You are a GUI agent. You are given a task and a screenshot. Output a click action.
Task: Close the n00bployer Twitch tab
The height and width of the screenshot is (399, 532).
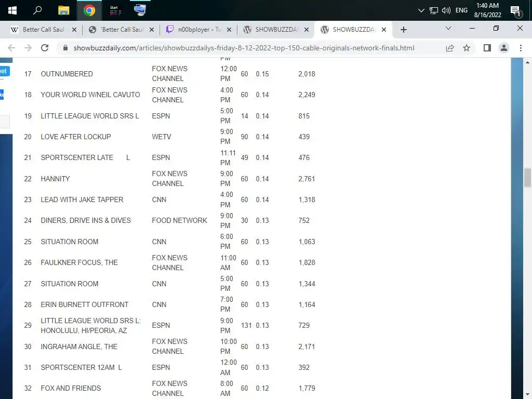[x=229, y=30]
